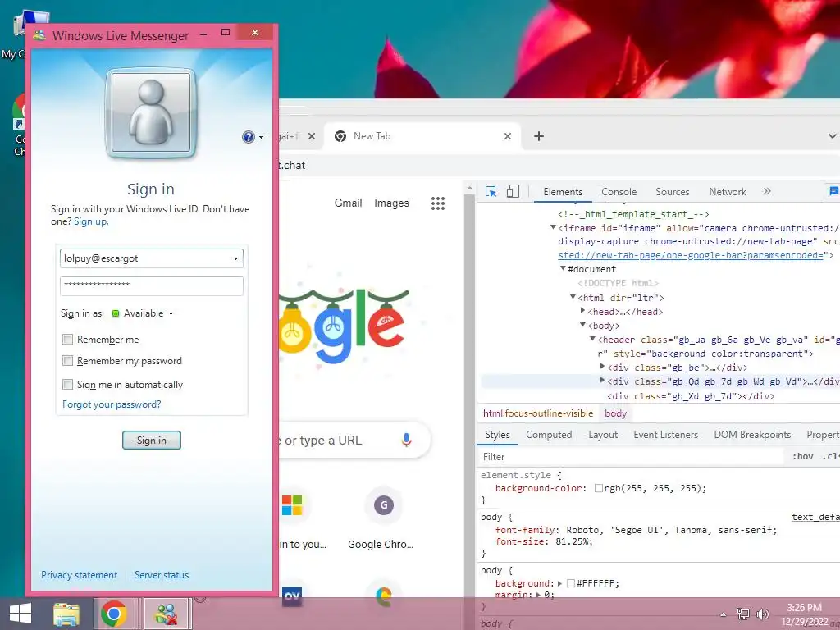The height and width of the screenshot is (630, 840).
Task: Expand the div class gb_Qd node
Action: [x=603, y=381]
